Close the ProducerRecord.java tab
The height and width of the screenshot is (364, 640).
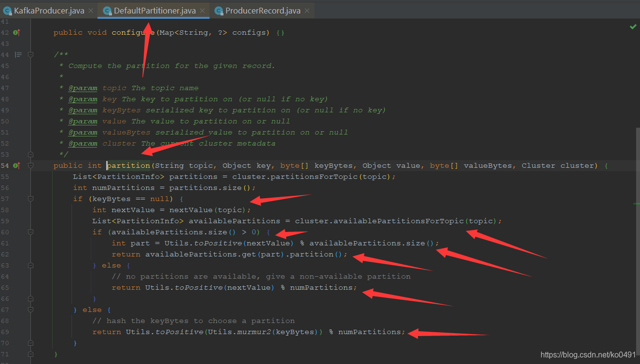click(307, 11)
